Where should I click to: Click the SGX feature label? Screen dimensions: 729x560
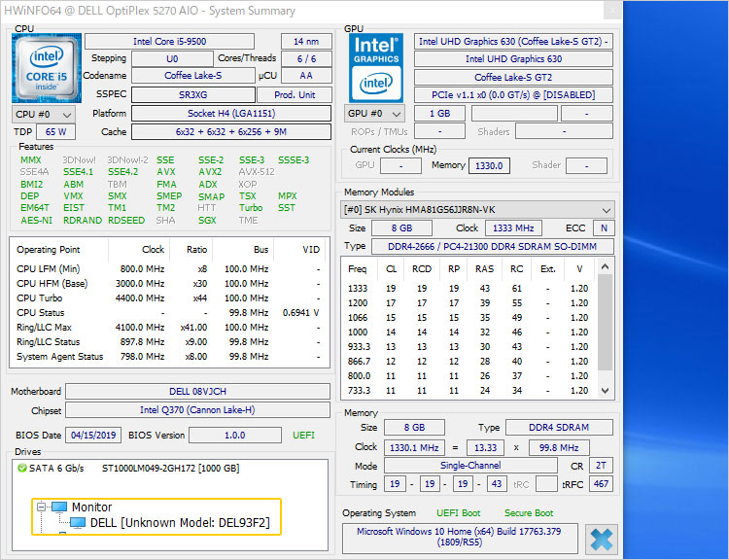[x=207, y=221]
